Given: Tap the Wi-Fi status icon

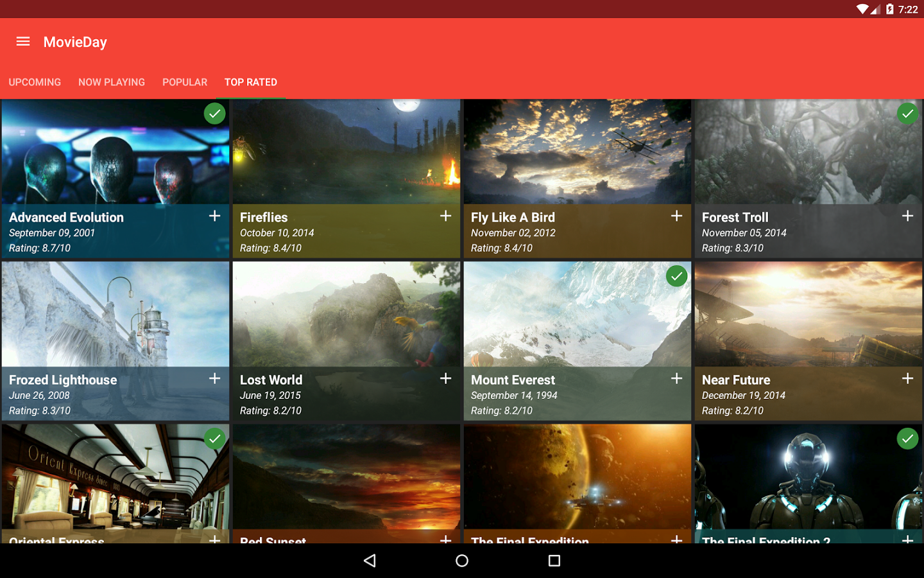Looking at the screenshot, I should pos(863,9).
